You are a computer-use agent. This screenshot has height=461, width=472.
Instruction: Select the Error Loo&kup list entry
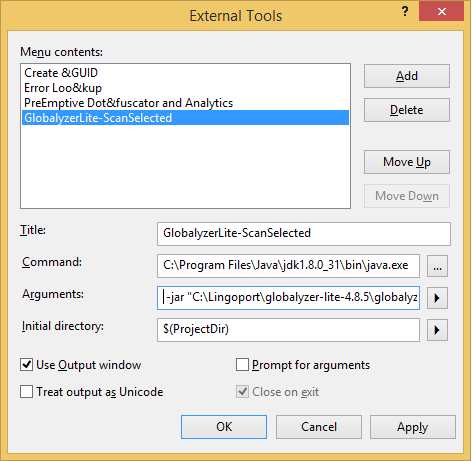185,88
